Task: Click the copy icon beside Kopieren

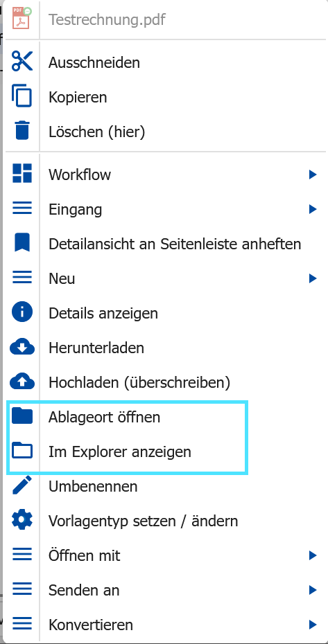Action: pyautogui.click(x=21, y=96)
